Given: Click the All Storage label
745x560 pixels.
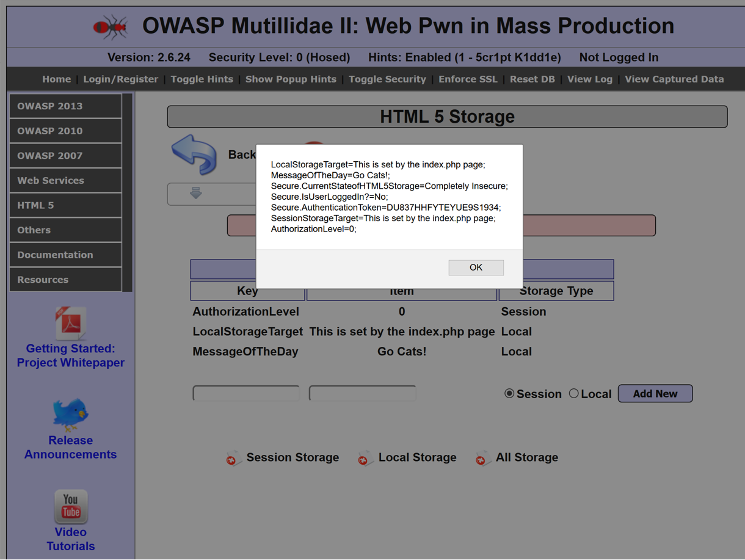Looking at the screenshot, I should coord(527,457).
